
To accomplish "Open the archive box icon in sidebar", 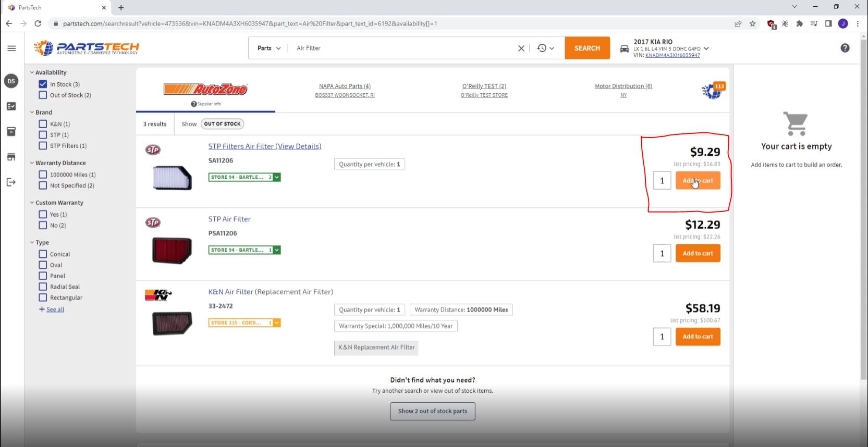I will (x=11, y=132).
